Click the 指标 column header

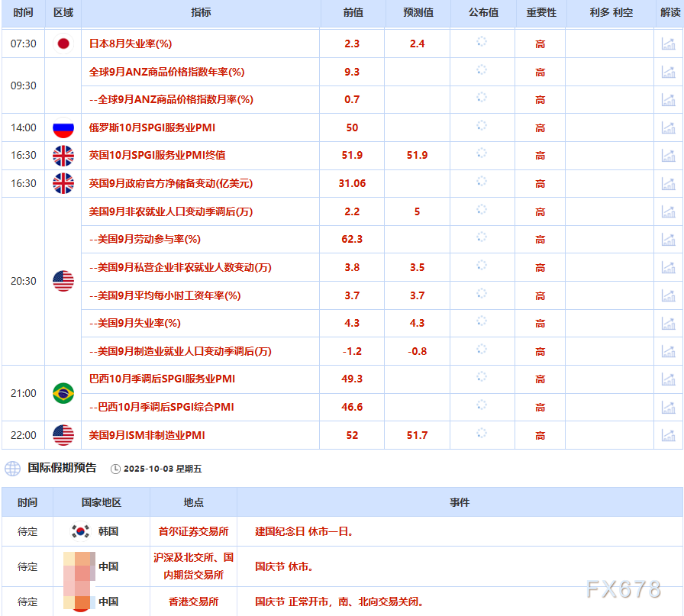coord(200,11)
